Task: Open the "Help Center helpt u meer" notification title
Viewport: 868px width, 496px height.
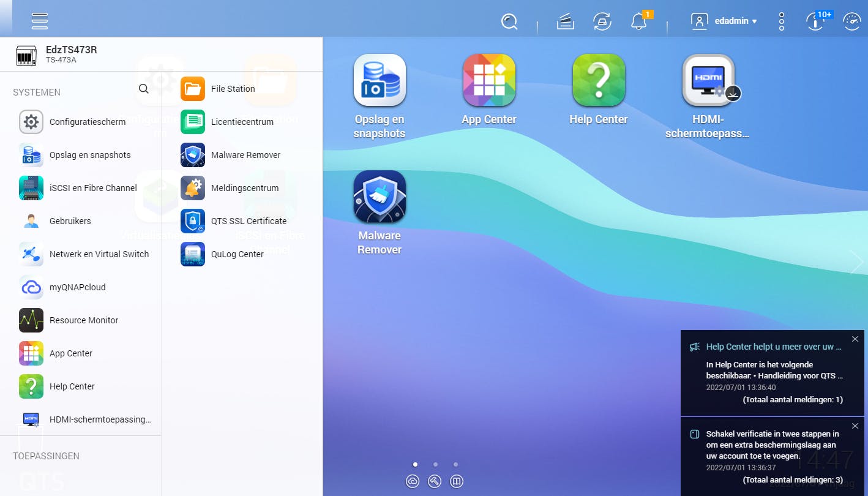Action: pyautogui.click(x=774, y=347)
